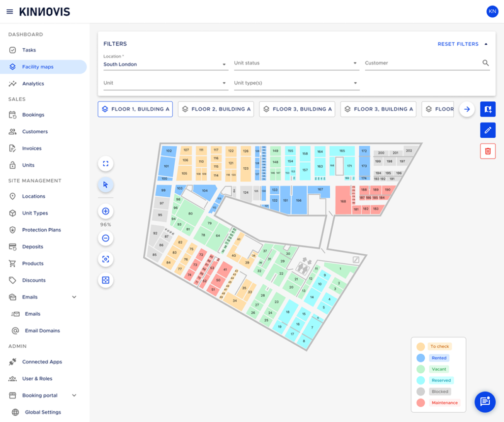Open the Unit status dropdown
The height and width of the screenshot is (422, 504).
(296, 63)
